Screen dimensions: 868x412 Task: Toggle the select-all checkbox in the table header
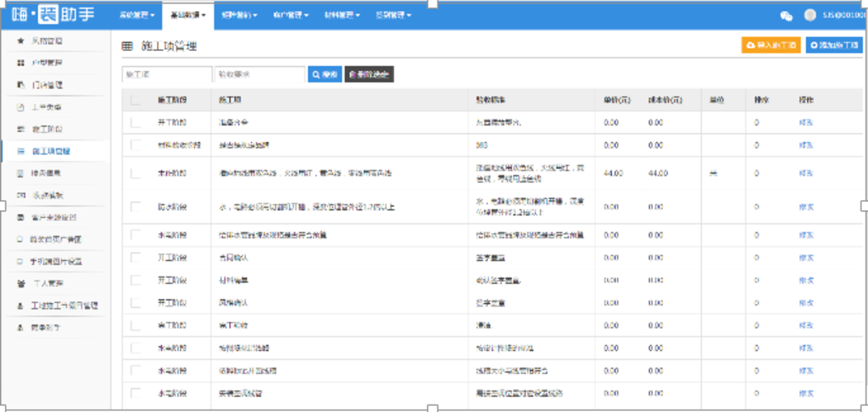[x=136, y=100]
